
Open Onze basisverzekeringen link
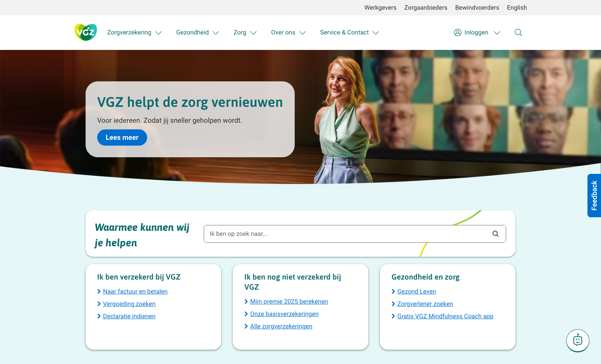pos(284,314)
